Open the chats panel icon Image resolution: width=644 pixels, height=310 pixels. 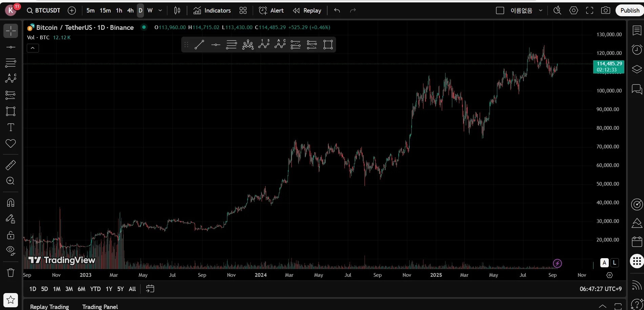637,89
